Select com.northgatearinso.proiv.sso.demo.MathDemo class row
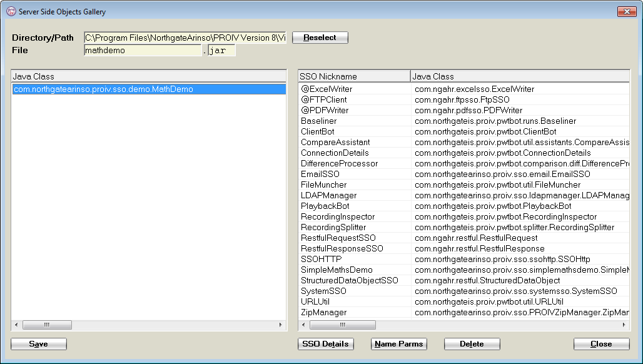Image resolution: width=643 pixels, height=364 pixels. [149, 89]
